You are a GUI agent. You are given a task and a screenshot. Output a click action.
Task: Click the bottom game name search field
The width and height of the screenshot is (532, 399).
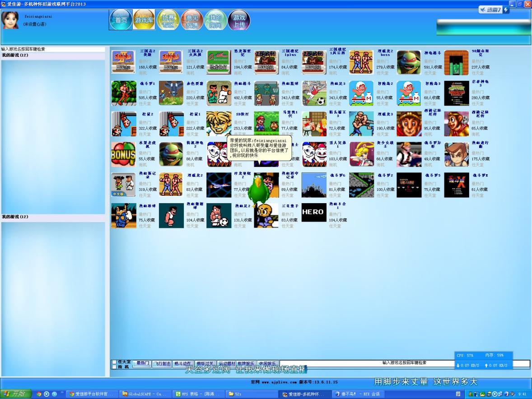tap(404, 363)
